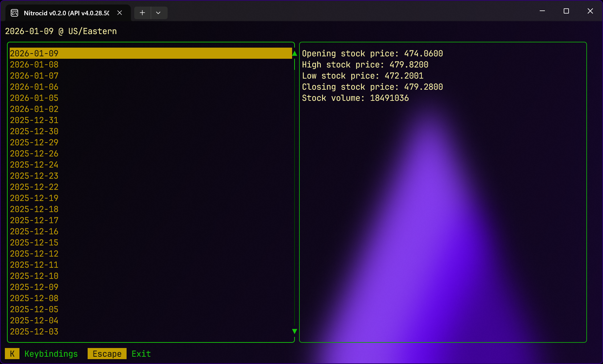Choose the 2025-12-31 date entry
Image resolution: width=603 pixels, height=364 pixels.
(34, 120)
